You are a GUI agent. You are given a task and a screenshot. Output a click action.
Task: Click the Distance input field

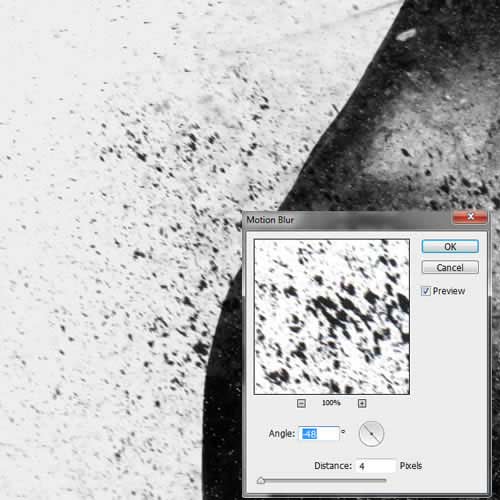pos(376,466)
